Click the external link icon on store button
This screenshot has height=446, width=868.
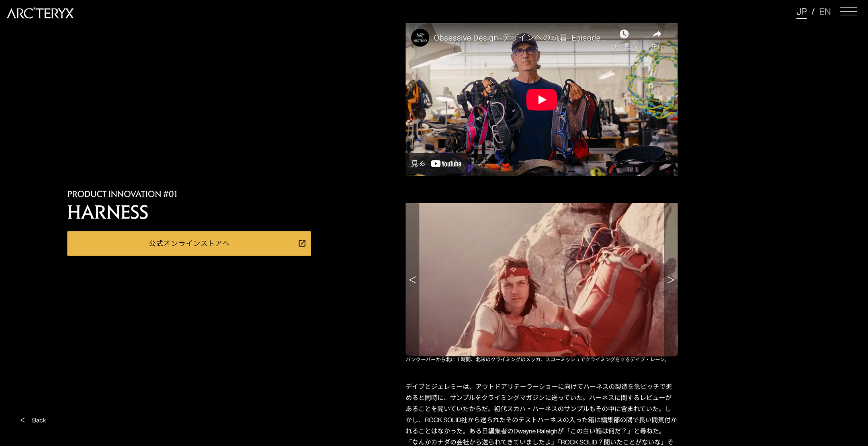coord(302,243)
